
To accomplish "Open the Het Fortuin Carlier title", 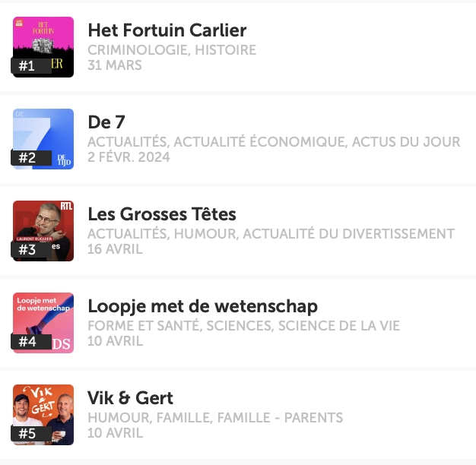I will click(167, 30).
